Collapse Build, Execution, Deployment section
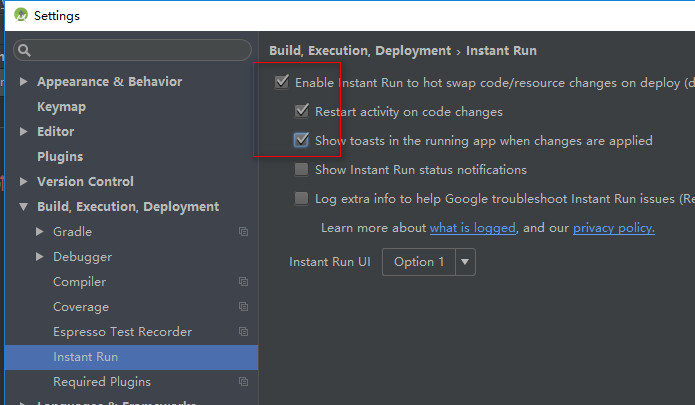695x405 pixels. tap(23, 206)
